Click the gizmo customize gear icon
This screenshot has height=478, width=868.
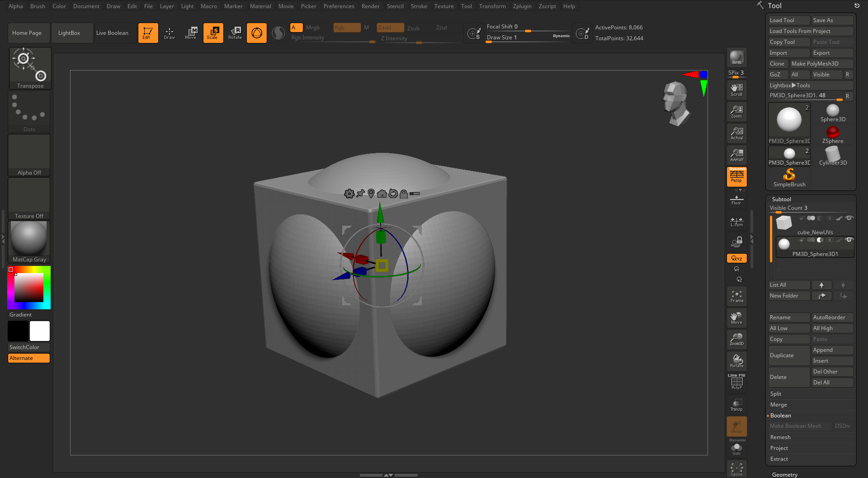pyautogui.click(x=349, y=194)
